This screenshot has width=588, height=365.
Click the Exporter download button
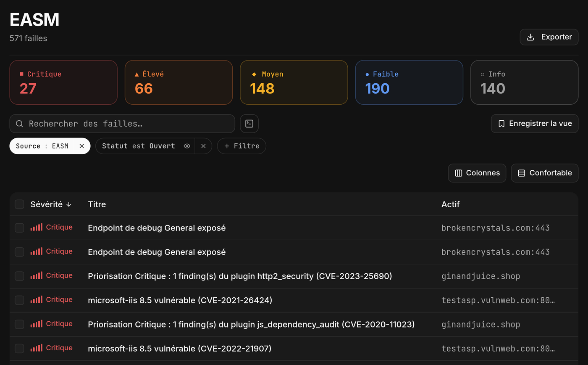[x=549, y=37]
